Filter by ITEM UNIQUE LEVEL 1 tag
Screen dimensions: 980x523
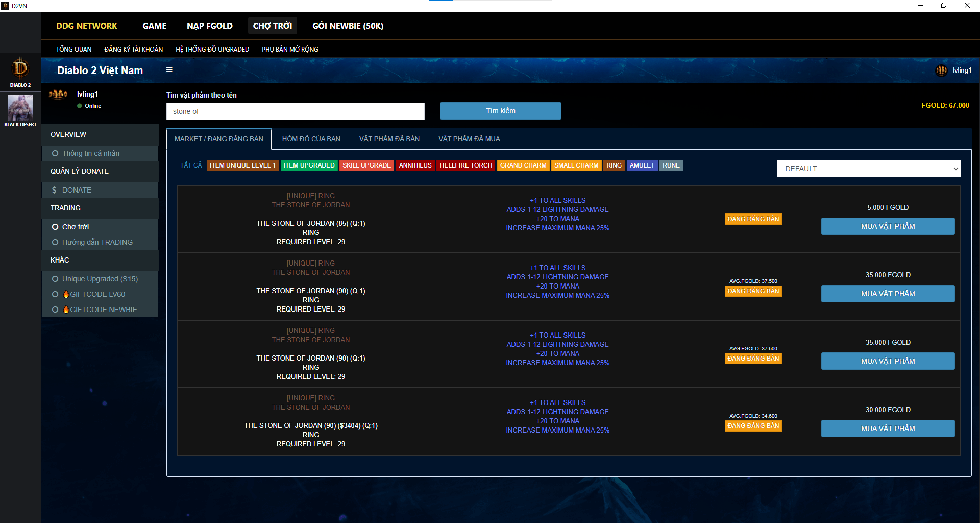tap(242, 165)
